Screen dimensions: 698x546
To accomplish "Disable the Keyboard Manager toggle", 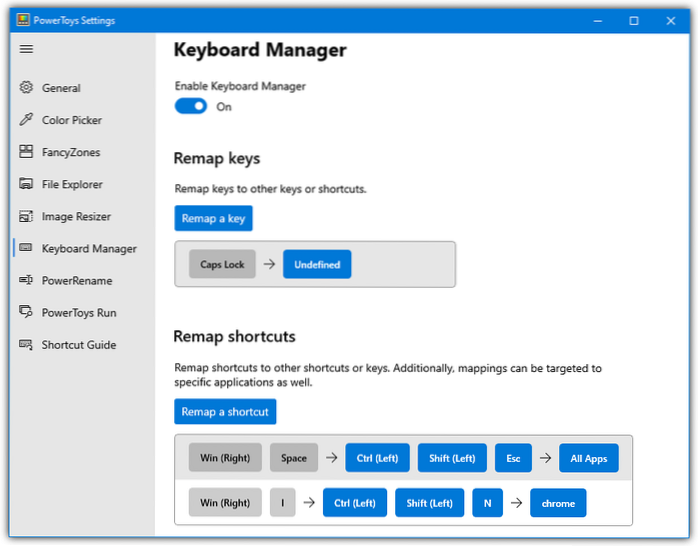I will click(x=191, y=106).
